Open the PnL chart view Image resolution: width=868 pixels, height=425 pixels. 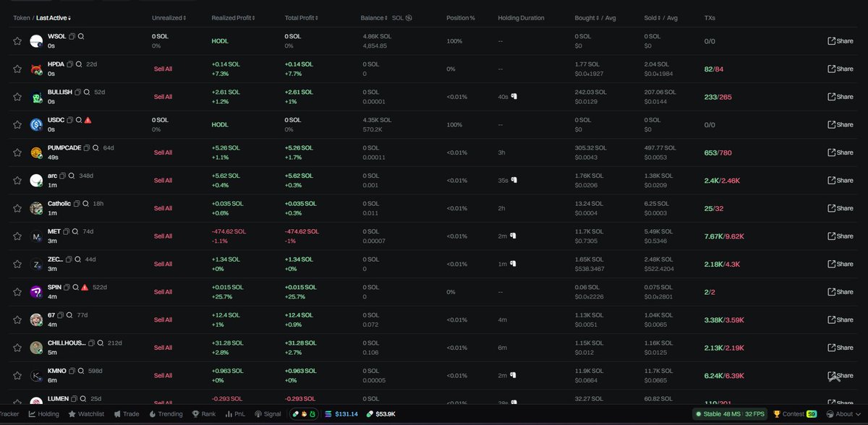pyautogui.click(x=235, y=414)
